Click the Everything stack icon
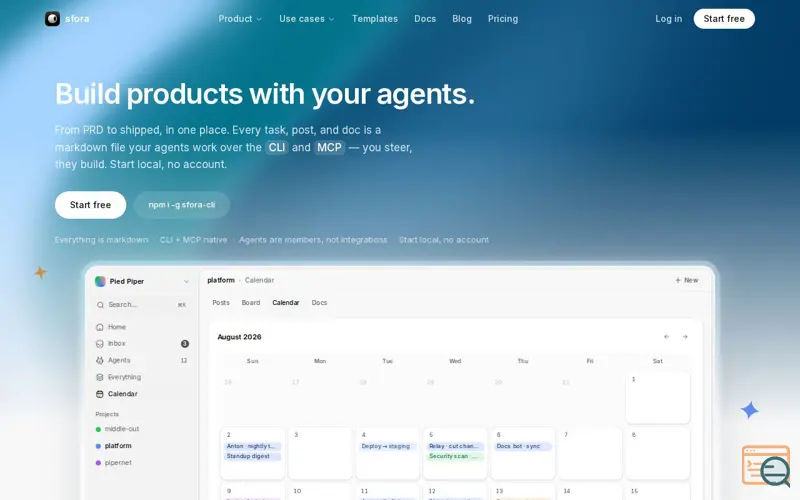The height and width of the screenshot is (500, 800). pos(99,377)
